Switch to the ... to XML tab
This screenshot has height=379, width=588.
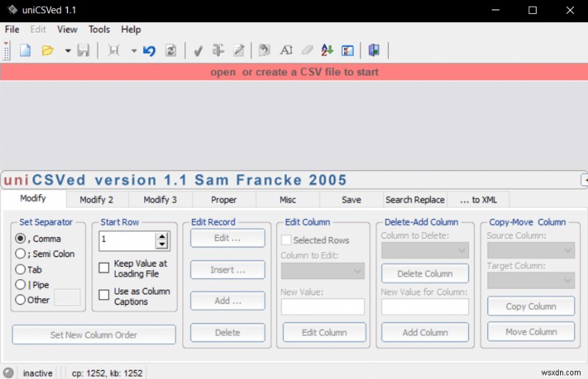(x=478, y=200)
